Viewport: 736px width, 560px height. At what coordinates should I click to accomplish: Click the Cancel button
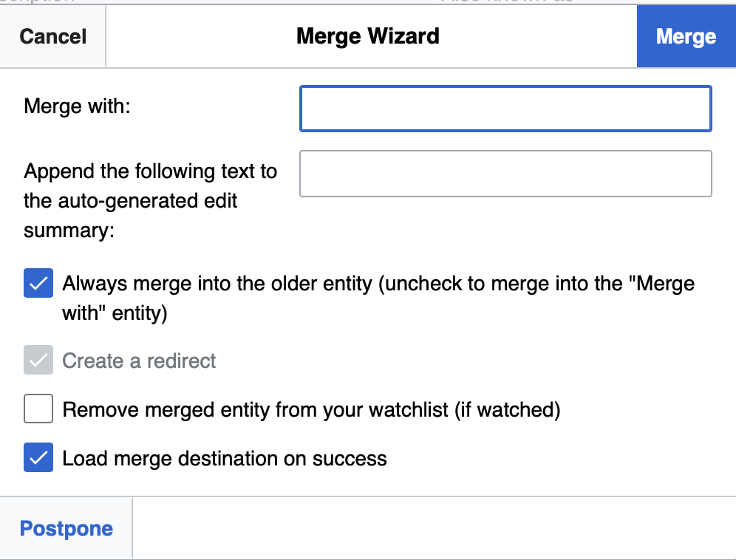(x=53, y=37)
